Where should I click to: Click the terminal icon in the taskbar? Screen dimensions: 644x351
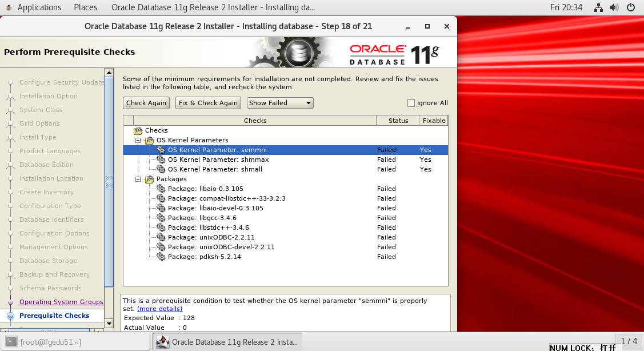(11, 341)
